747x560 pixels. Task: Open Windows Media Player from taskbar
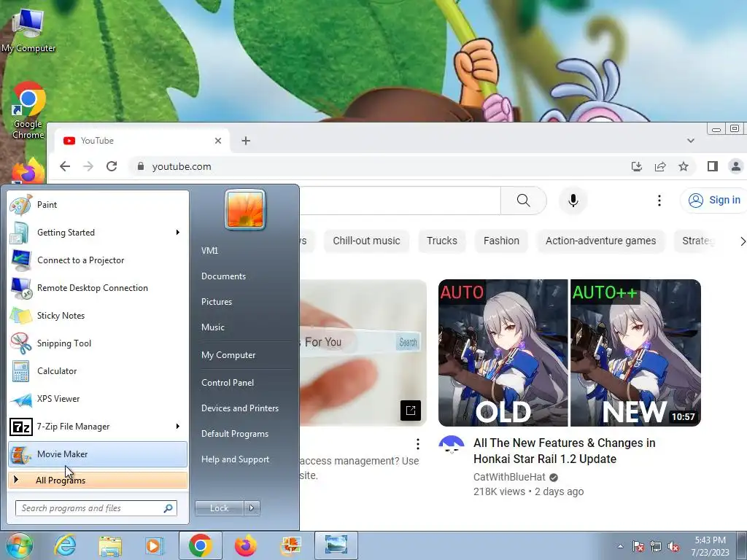(155, 545)
